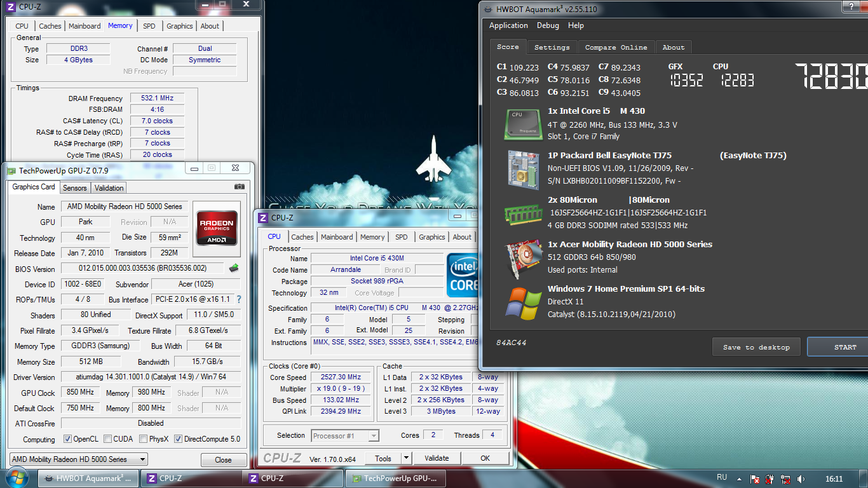Viewport: 868px width, 488px height.
Task: Click the taskbar clock showing 16:11
Action: tap(834, 478)
